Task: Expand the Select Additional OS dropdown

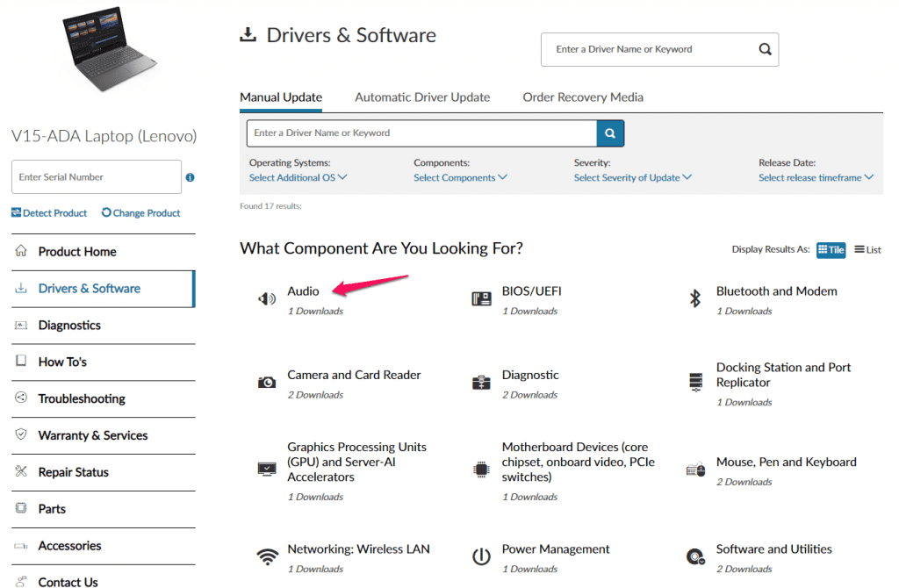Action: point(298,177)
